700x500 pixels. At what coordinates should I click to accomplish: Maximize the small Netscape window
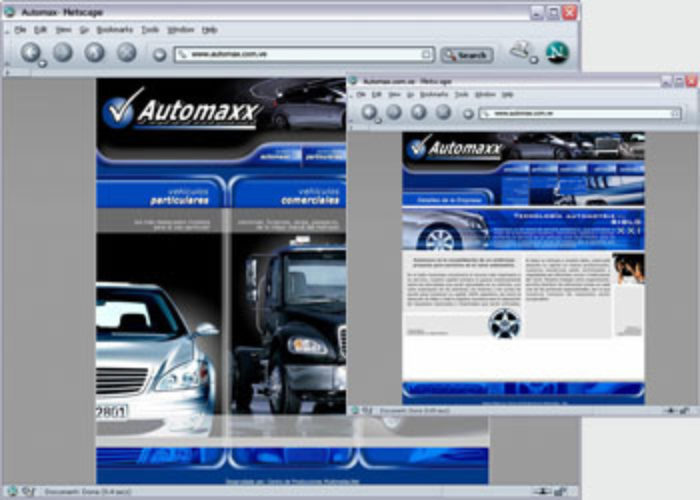[x=679, y=81]
